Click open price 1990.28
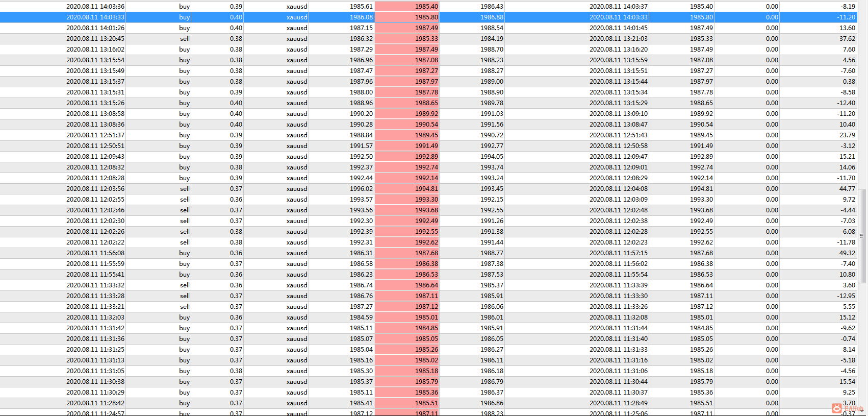 (x=361, y=125)
